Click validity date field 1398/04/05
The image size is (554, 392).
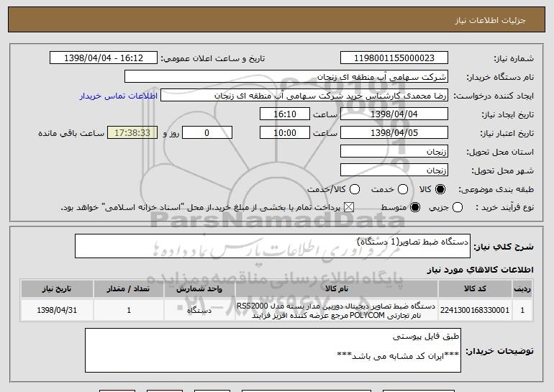click(x=394, y=133)
